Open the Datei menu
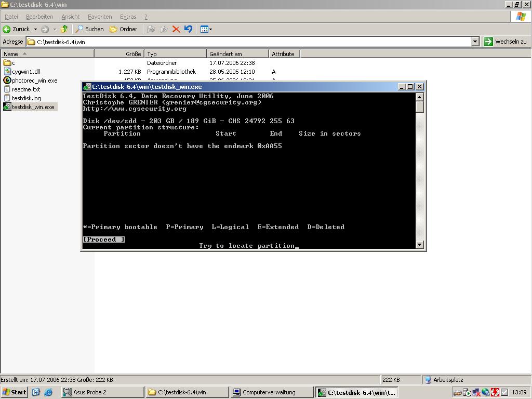 point(11,17)
